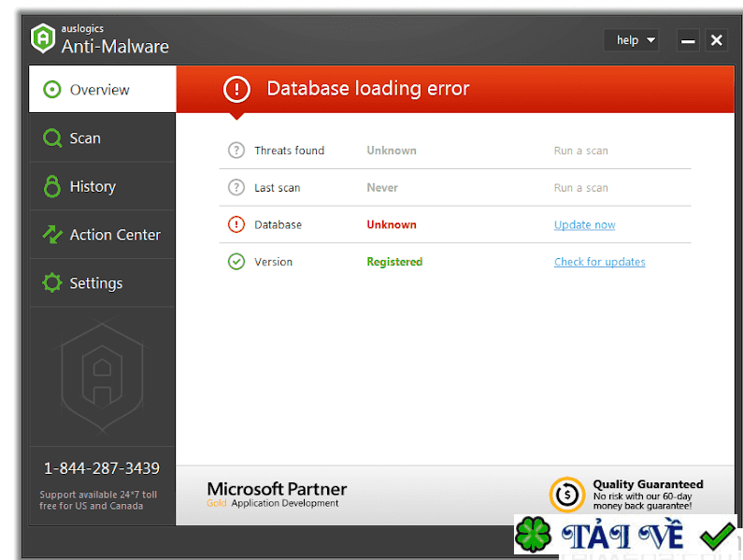
Task: Click the question mark icon beside Threats found
Action: 236,151
